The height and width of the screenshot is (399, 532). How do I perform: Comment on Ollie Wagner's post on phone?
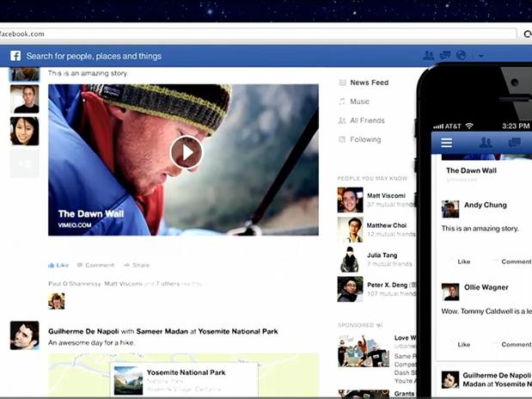tap(516, 345)
